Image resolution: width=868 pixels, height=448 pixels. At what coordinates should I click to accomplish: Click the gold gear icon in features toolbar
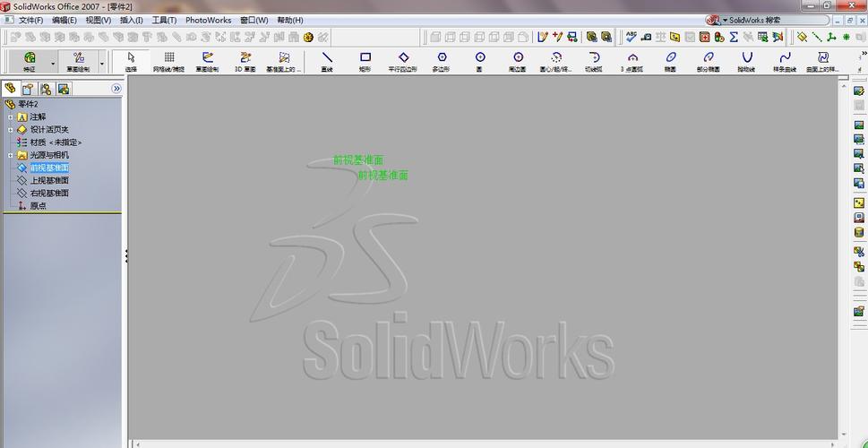308,37
